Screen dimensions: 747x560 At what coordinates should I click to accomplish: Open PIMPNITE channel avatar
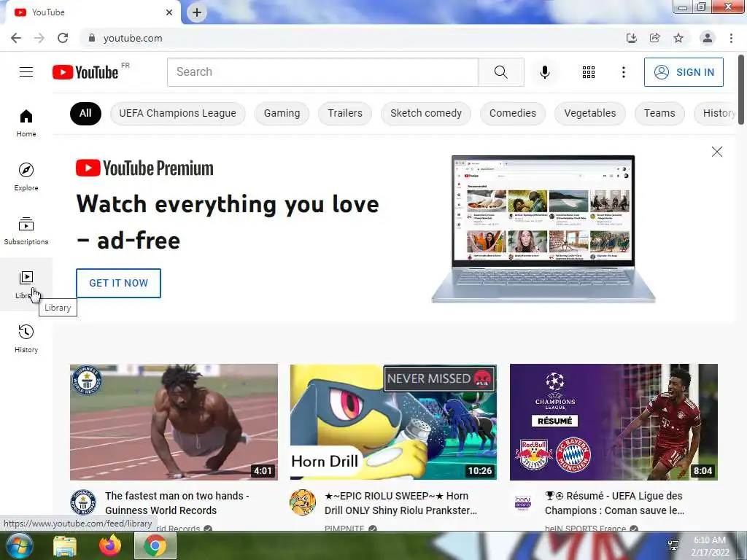[303, 503]
